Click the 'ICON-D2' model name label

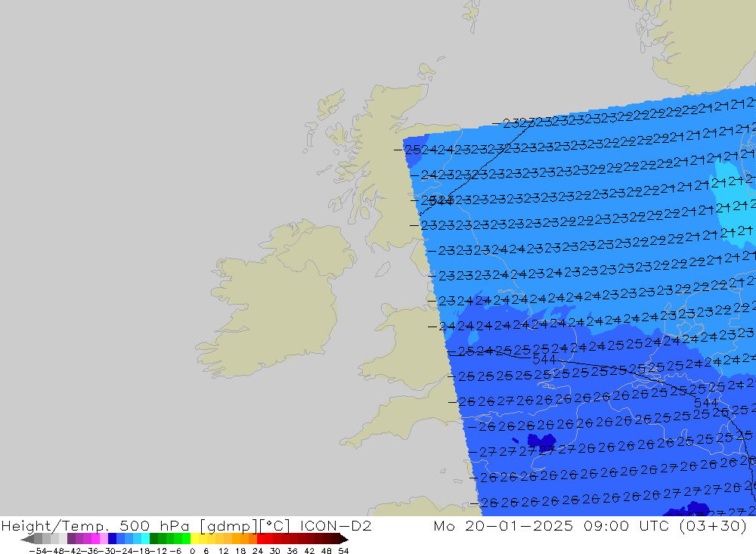tap(336, 525)
